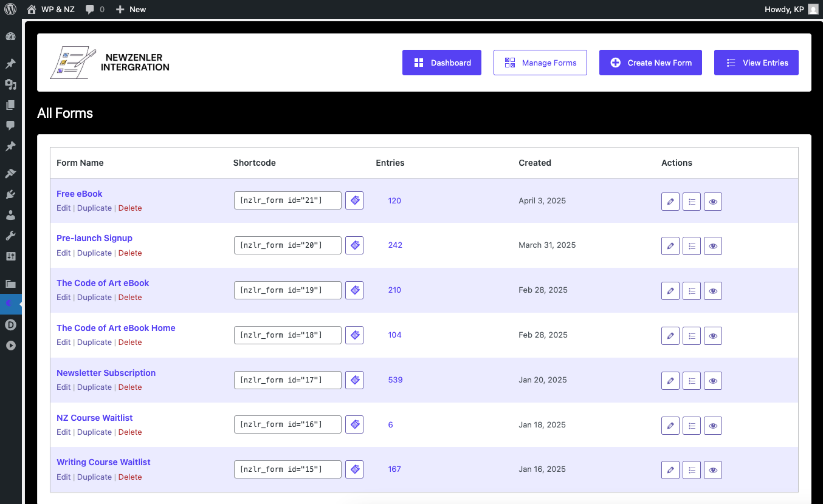Image resolution: width=823 pixels, height=504 pixels.
Task: Open WordPress Dashboard icon in left sidebar
Action: [10, 36]
